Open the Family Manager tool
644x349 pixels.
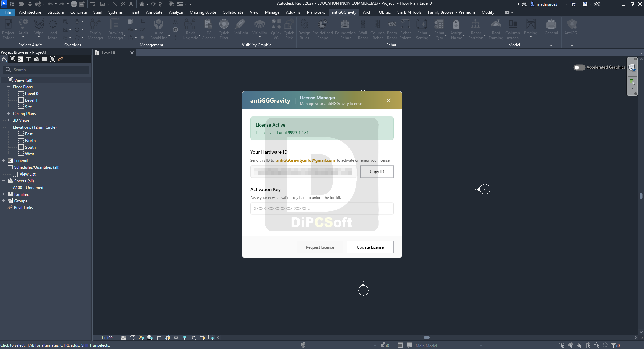coord(95,30)
